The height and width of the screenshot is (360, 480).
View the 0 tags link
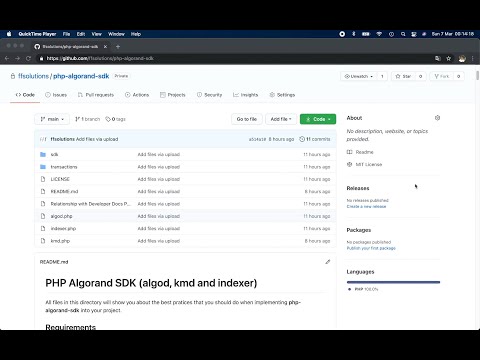[116, 119]
